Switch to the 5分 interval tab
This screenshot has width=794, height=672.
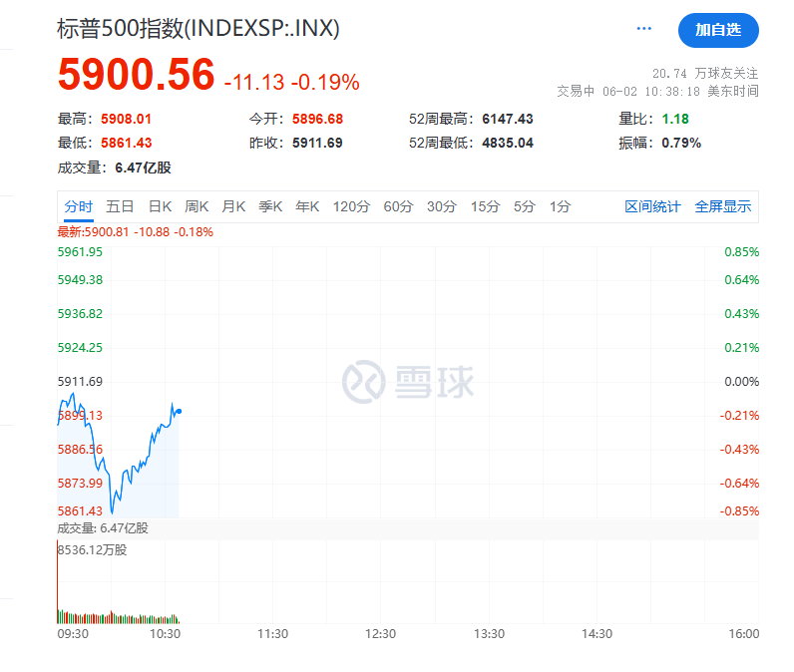(x=524, y=206)
